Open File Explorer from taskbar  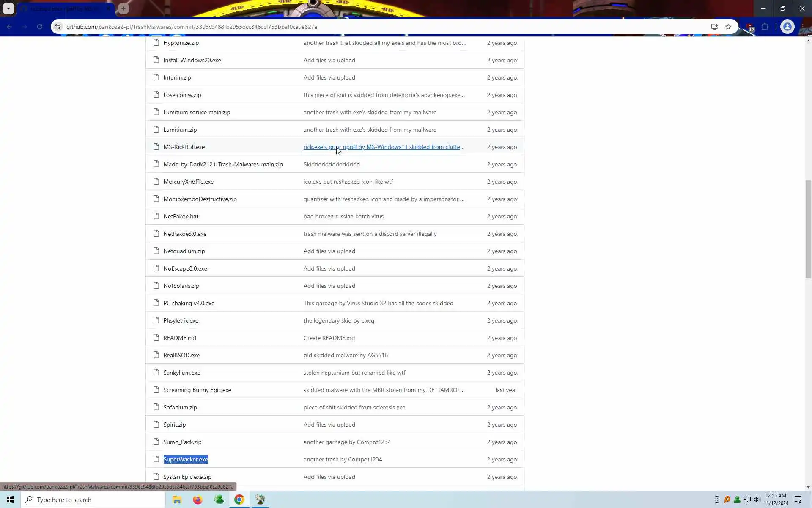(x=177, y=500)
